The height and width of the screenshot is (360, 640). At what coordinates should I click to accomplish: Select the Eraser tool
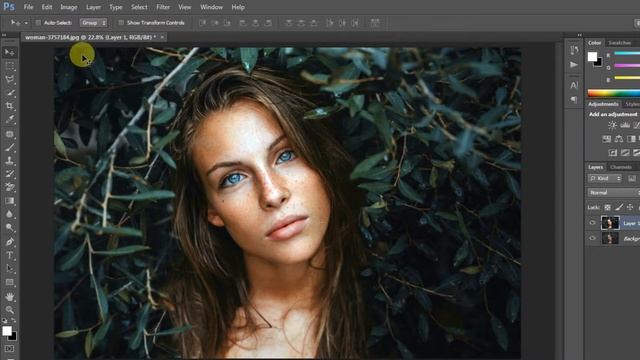10,187
